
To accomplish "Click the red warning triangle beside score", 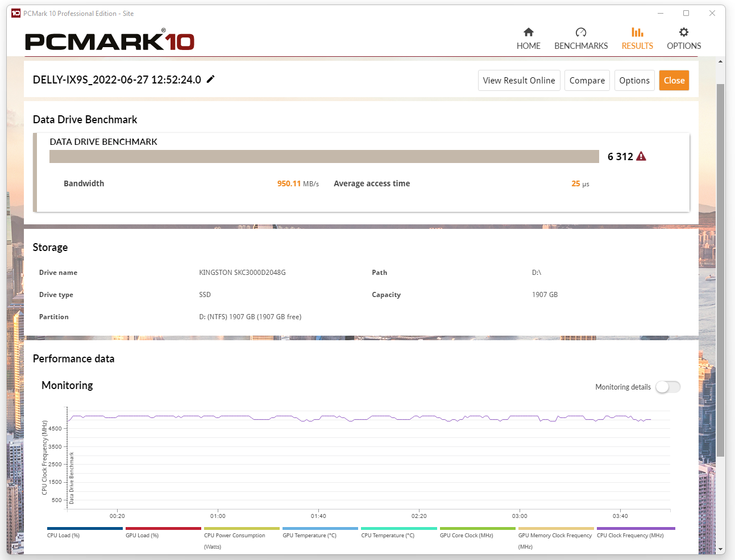I will [x=641, y=156].
